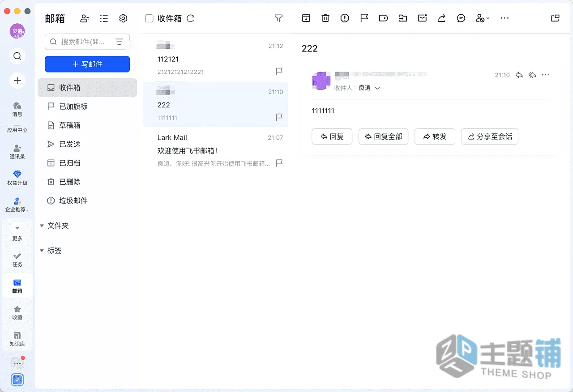This screenshot has width=573, height=392.
Task: Open message header more options ellipsis
Action: 545,75
